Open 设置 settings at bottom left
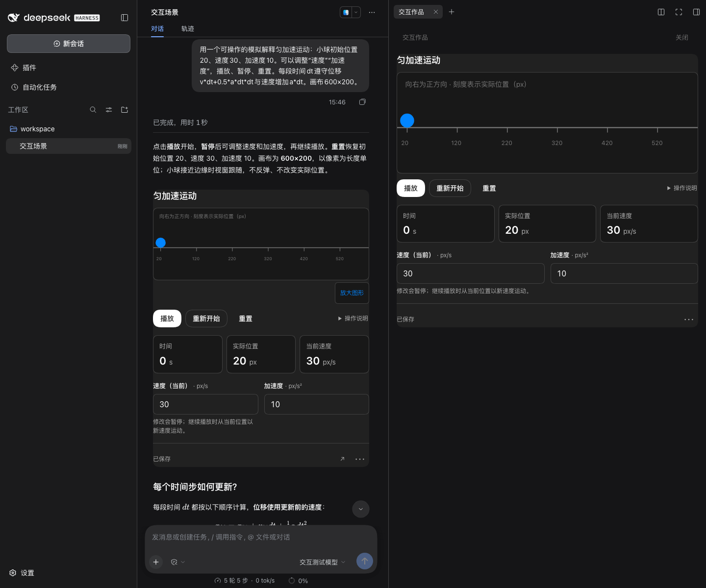Viewport: 706px width, 588px height. [22, 573]
